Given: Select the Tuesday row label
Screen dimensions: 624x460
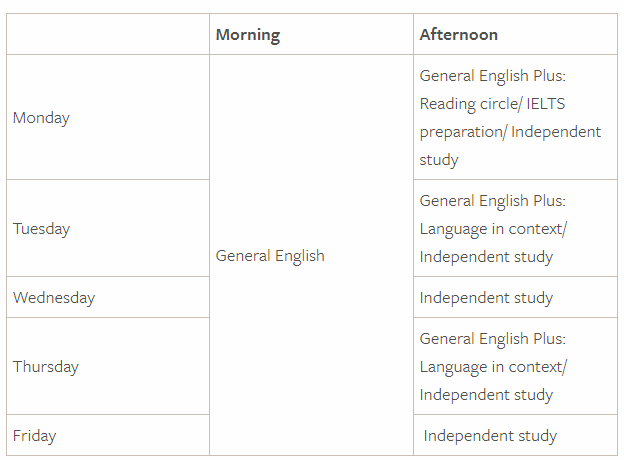Looking at the screenshot, I should coord(41,229).
